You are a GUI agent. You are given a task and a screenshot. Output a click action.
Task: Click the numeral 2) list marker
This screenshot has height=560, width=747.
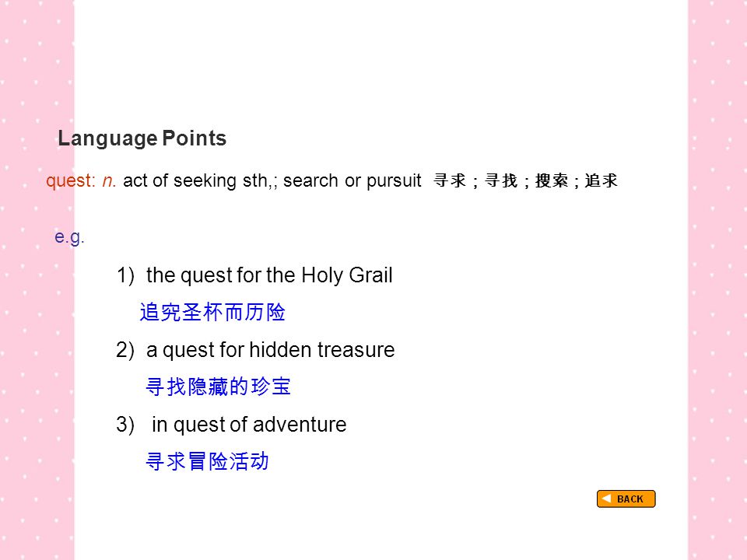pos(125,350)
